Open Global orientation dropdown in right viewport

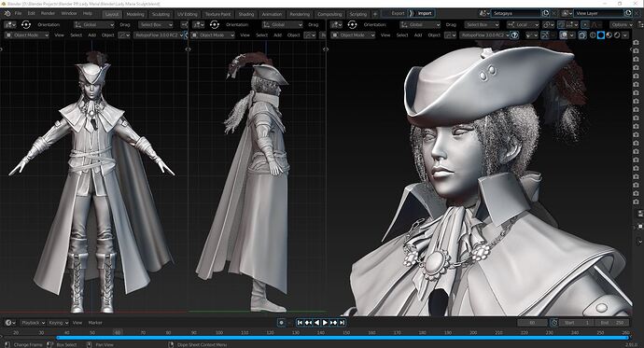click(420, 24)
